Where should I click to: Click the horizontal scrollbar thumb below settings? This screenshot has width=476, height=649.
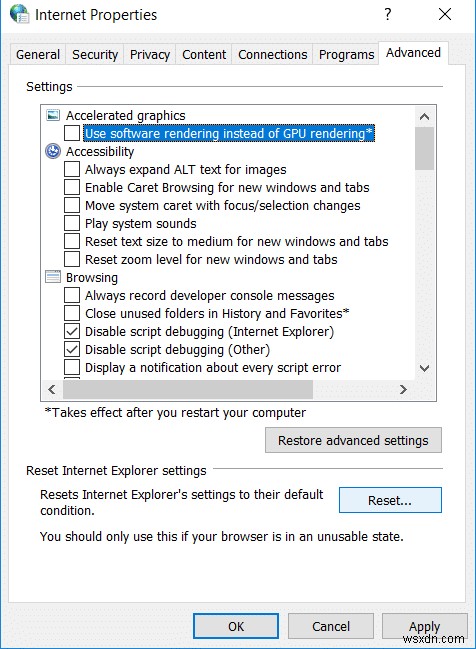(x=188, y=389)
